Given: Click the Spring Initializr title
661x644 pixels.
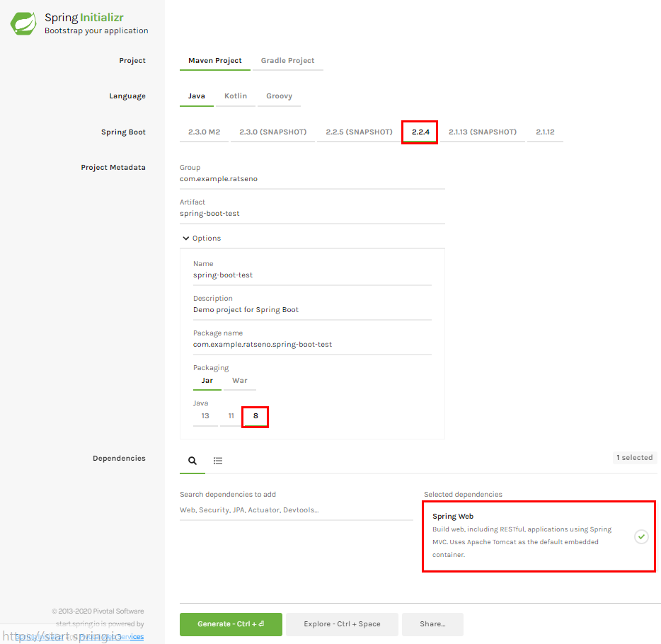Looking at the screenshot, I should click(84, 18).
